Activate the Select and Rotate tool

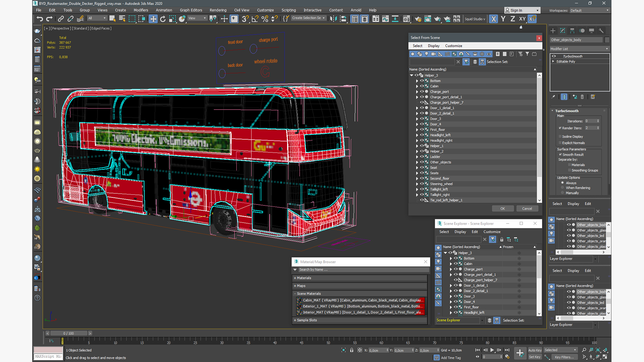163,19
